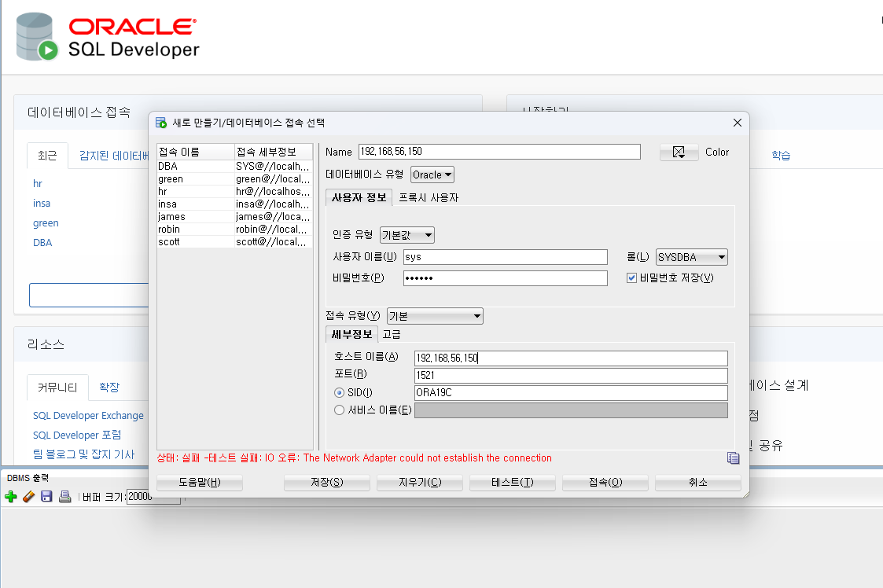Click green plus icon in DBMS output
Image resolution: width=883 pixels, height=588 pixels.
click(11, 496)
